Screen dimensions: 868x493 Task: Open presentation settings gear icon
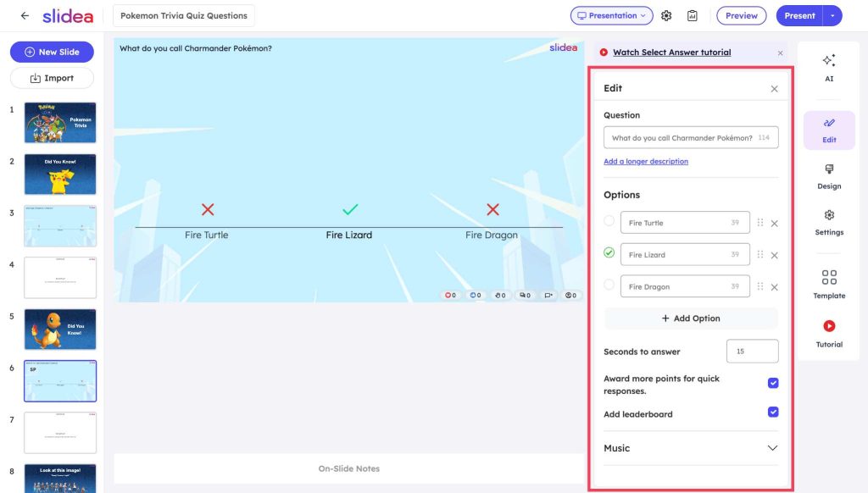tap(666, 15)
